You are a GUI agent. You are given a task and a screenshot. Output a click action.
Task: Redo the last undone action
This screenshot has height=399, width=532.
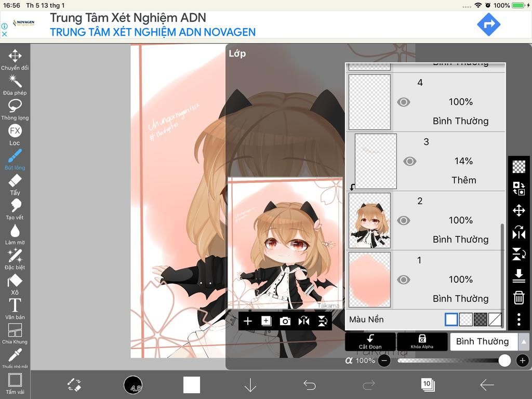(369, 385)
